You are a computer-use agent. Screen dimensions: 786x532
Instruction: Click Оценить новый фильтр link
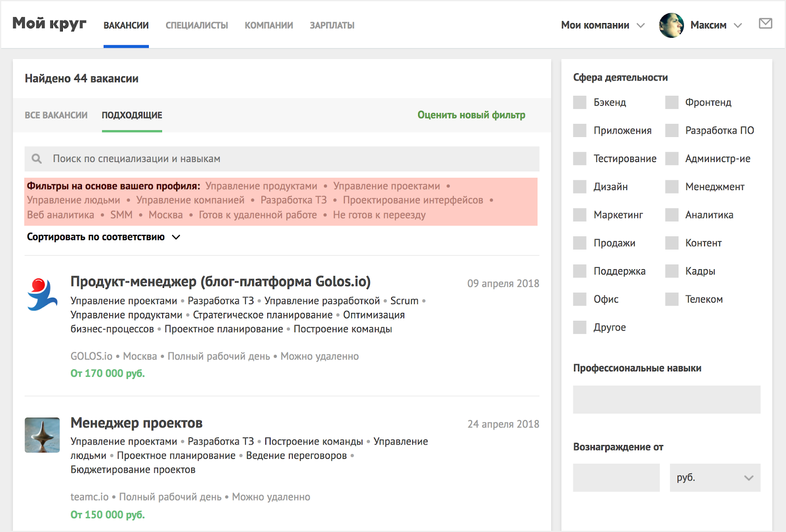click(x=471, y=115)
